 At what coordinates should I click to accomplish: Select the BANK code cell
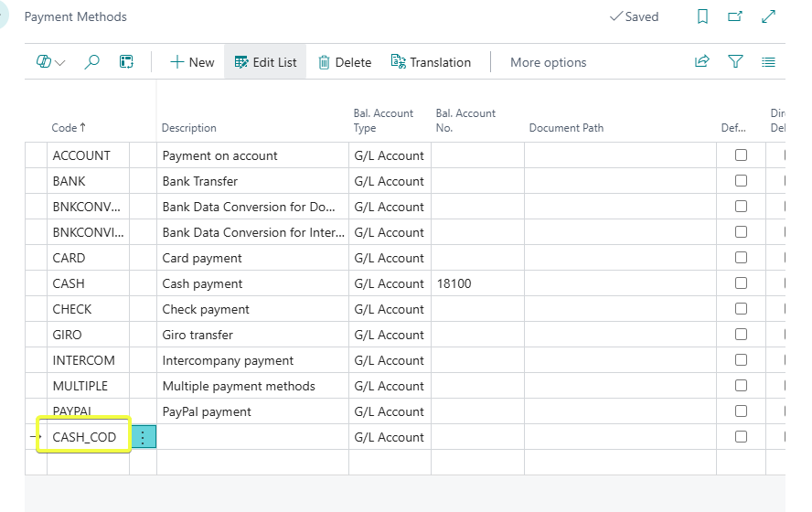(x=88, y=181)
